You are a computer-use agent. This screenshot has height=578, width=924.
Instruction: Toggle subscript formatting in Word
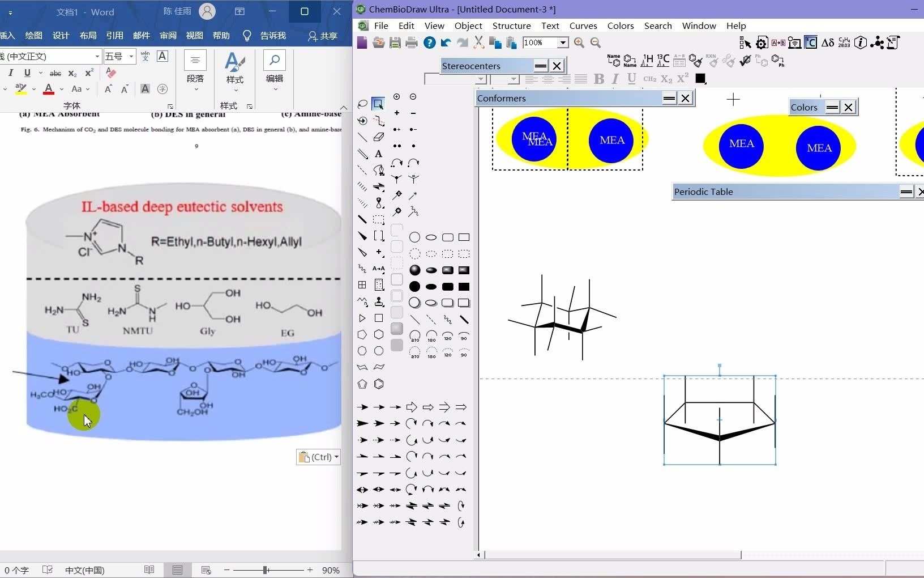[x=72, y=73]
